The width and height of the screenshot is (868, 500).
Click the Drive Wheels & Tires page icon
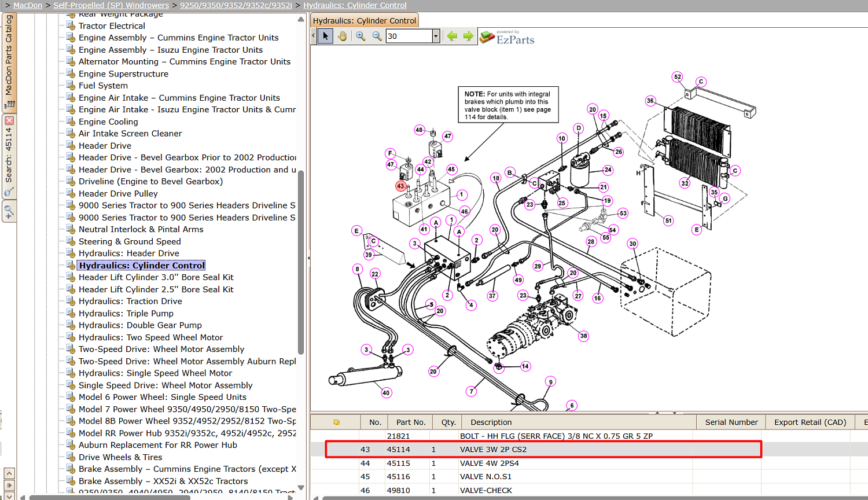[71, 457]
